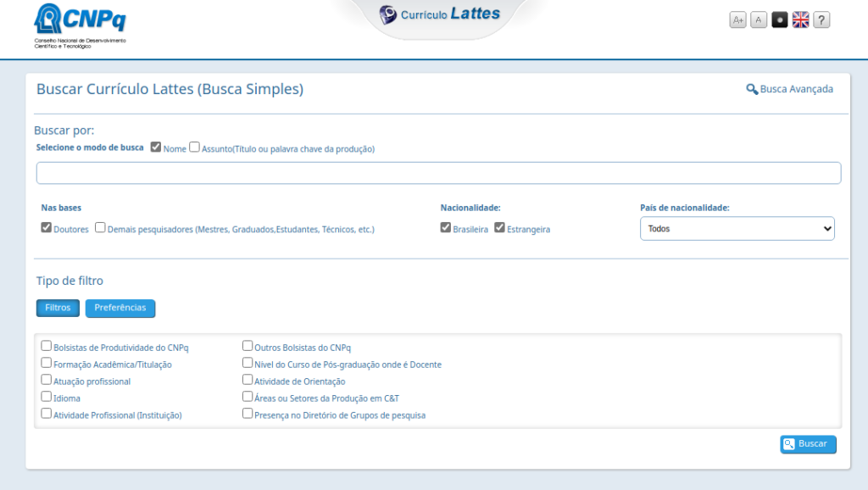Increase font size with A+ icon
Screen dimensions: 868x490
coord(738,20)
